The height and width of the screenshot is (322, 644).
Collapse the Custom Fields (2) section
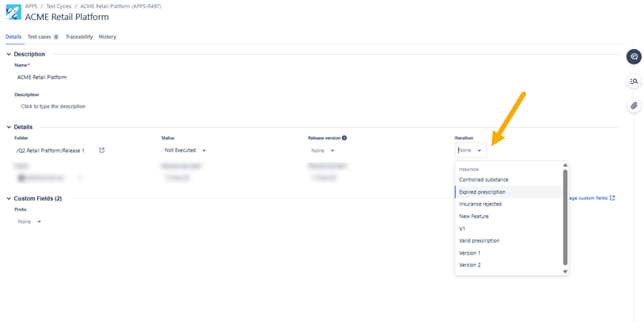(x=9, y=198)
